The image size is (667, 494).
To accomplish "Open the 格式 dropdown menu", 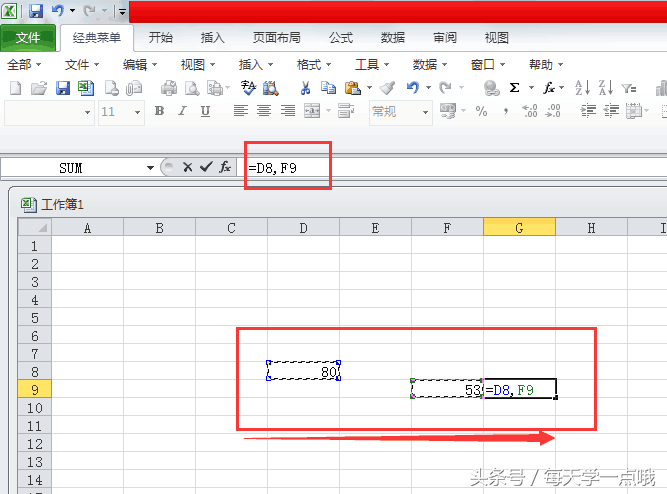I will coord(314,65).
